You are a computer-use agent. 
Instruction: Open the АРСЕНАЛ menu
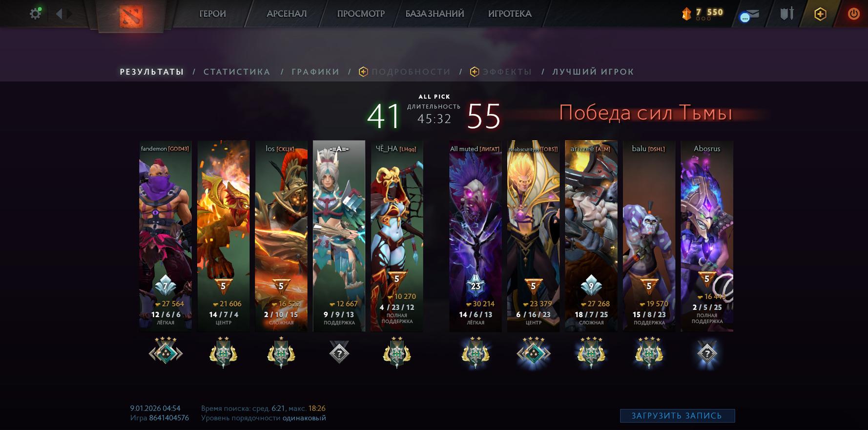287,14
